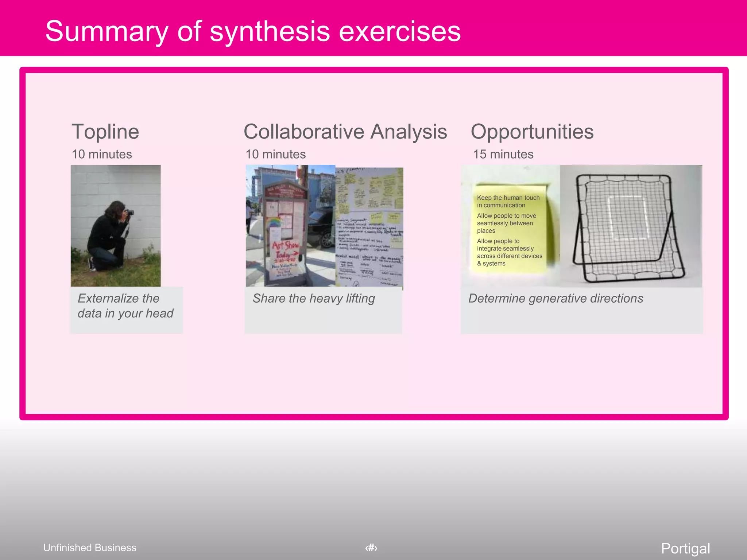The height and width of the screenshot is (560, 747).
Task: Click 'Share the heavy lifting' caption
Action: [x=314, y=299]
